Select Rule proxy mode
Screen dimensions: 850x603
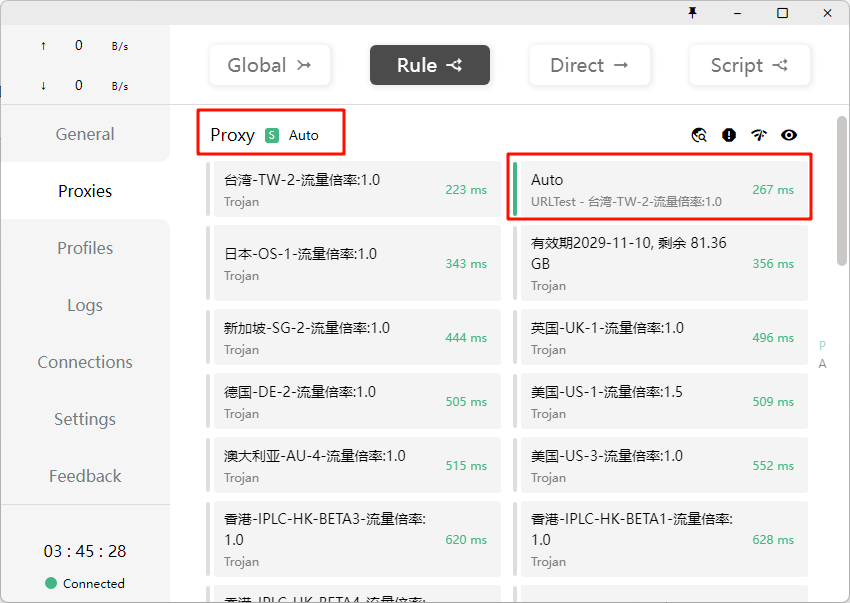click(429, 65)
